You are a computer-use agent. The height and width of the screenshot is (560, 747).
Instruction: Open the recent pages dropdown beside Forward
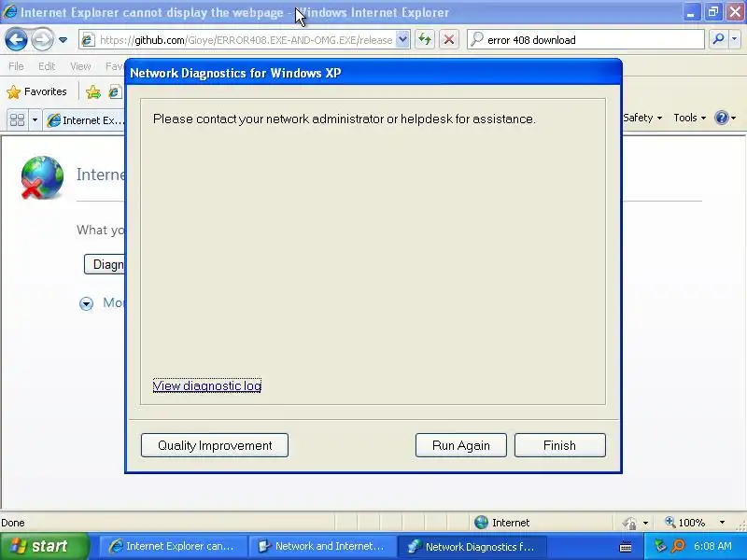(63, 40)
